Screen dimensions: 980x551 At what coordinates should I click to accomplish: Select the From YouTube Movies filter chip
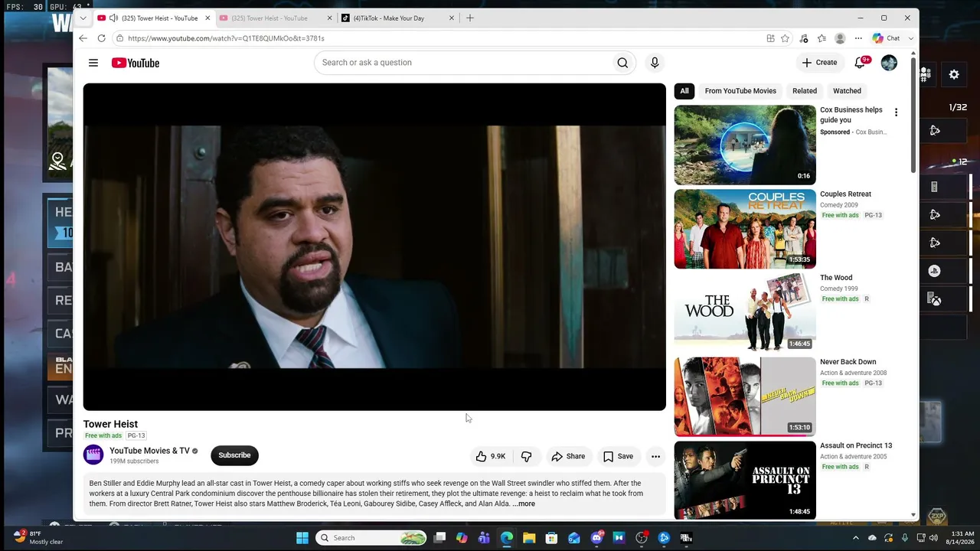point(740,91)
